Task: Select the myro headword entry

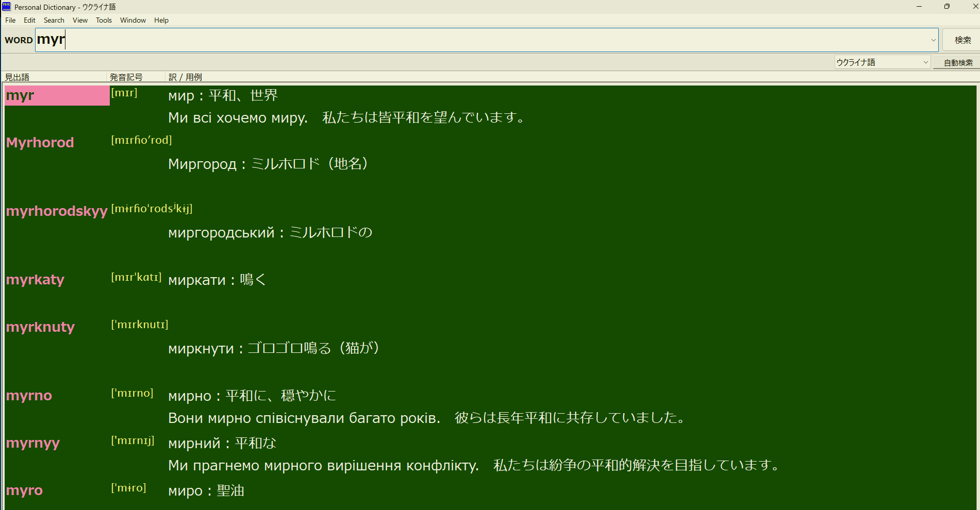Action: (24, 490)
